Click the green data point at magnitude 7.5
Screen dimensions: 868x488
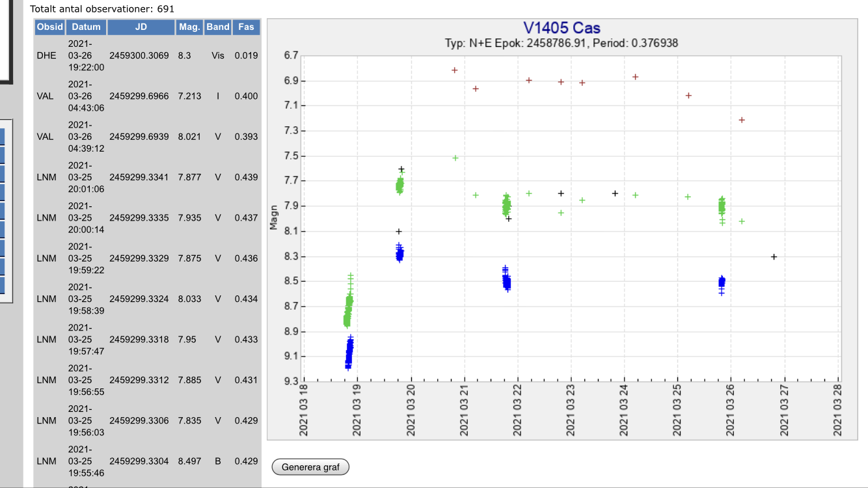[455, 157]
